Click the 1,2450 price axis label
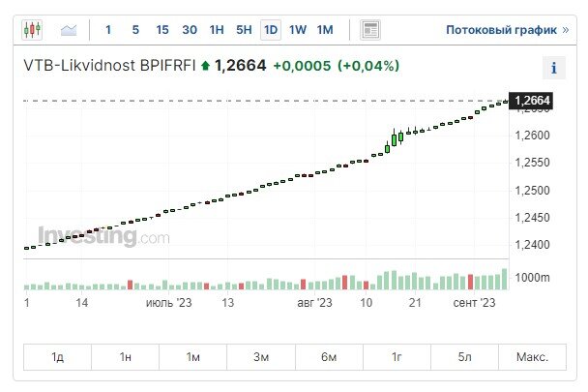Viewport: 588px width, 392px height. pos(532,218)
